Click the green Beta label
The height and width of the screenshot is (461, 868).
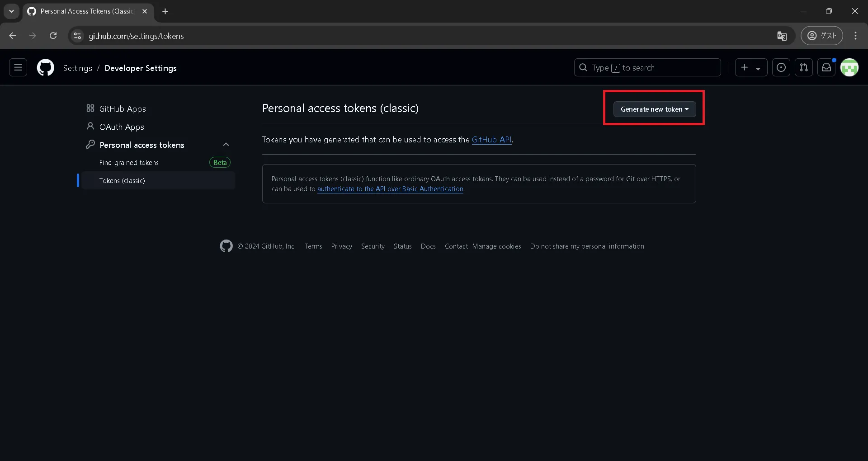220,163
